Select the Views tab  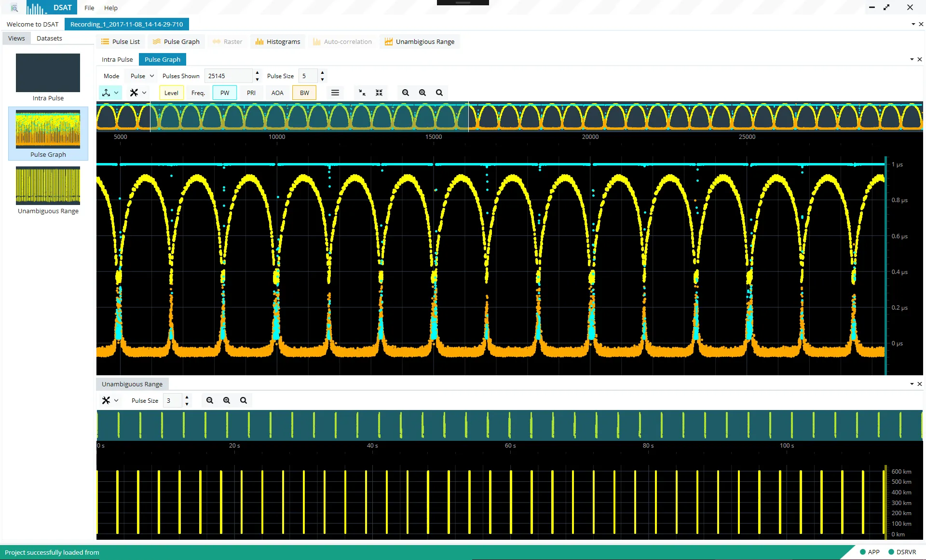point(16,38)
